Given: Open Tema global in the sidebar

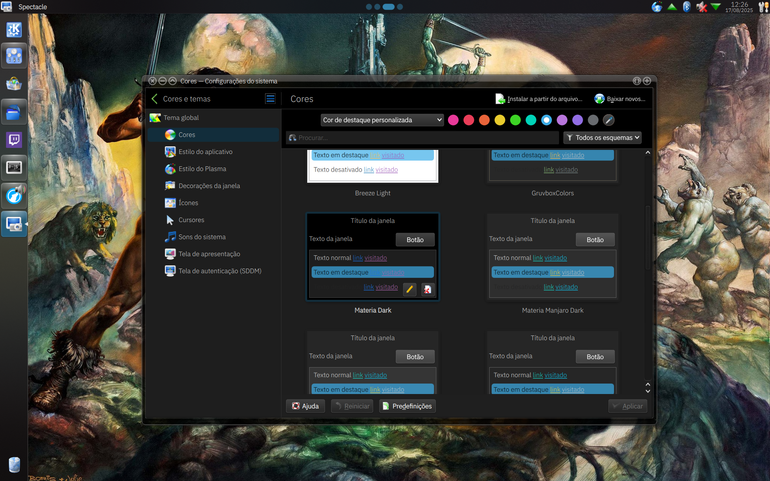Looking at the screenshot, I should 214,117.
